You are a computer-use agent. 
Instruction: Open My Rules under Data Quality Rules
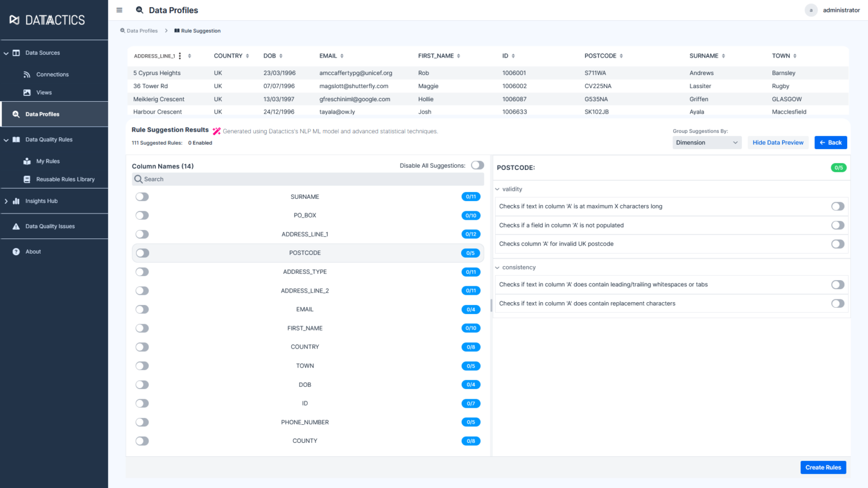[x=47, y=161]
